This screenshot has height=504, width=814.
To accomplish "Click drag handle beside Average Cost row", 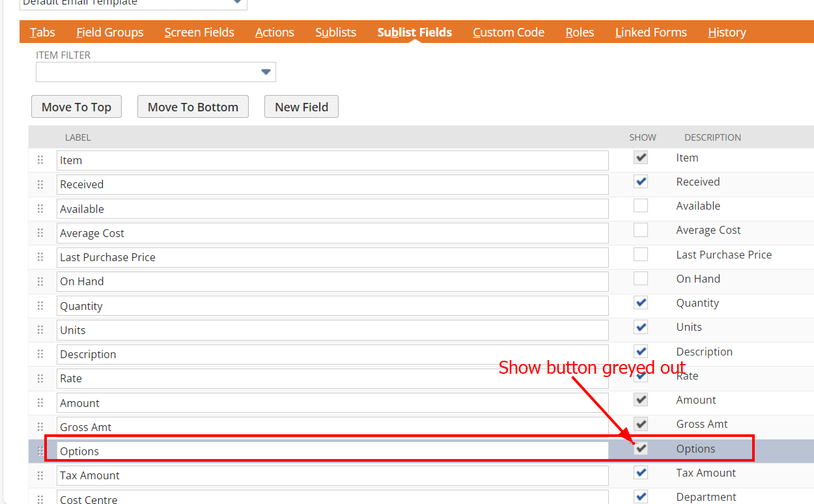I will [40, 233].
